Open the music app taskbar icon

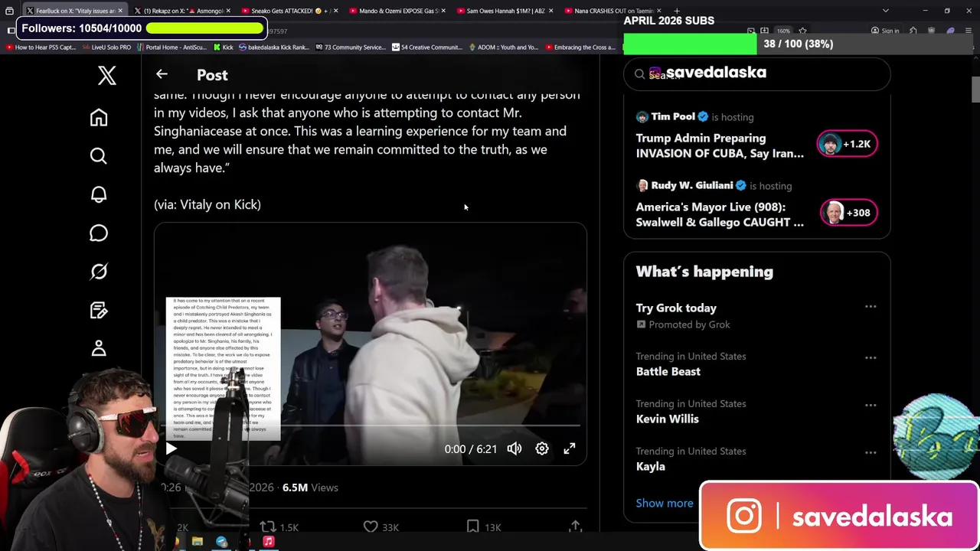tap(268, 542)
